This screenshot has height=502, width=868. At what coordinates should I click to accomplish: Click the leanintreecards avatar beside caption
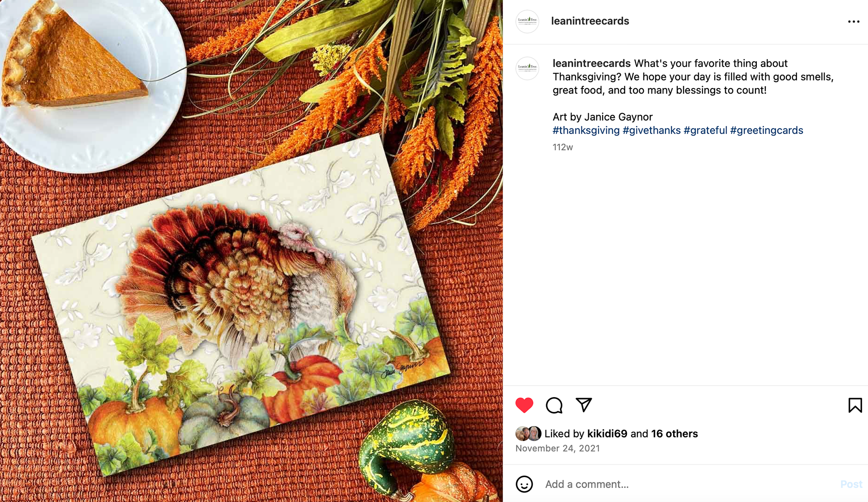point(527,68)
